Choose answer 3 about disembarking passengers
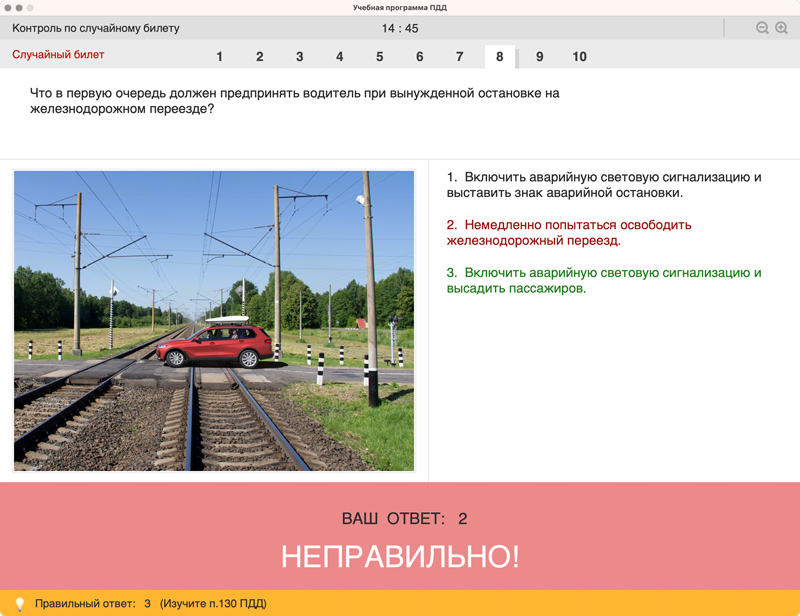 point(604,280)
